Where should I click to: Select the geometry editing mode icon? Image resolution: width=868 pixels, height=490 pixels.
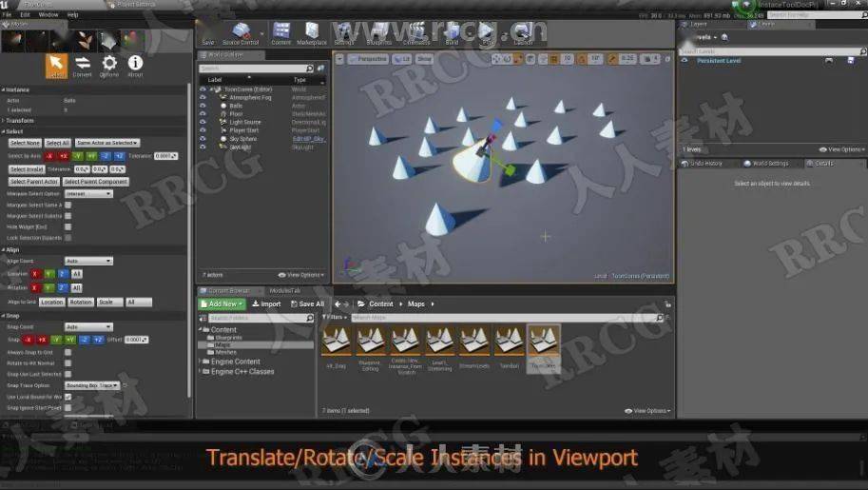coord(108,41)
